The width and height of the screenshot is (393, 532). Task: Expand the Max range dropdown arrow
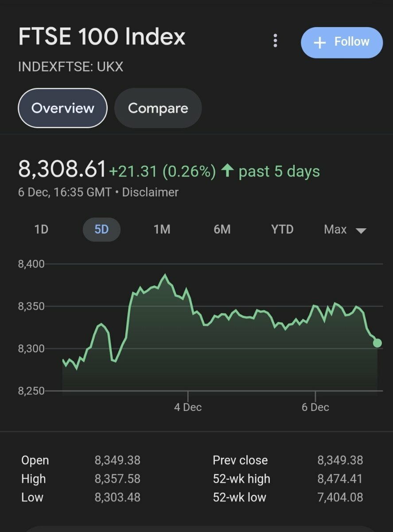tap(361, 231)
